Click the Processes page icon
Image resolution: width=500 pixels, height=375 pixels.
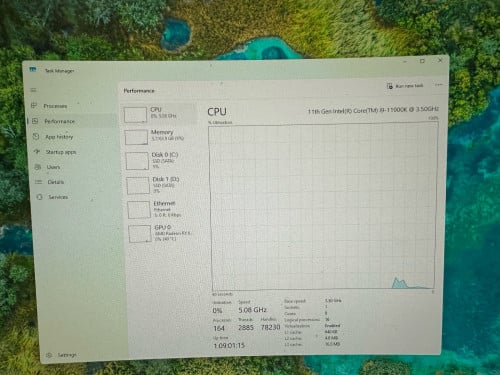coord(34,106)
